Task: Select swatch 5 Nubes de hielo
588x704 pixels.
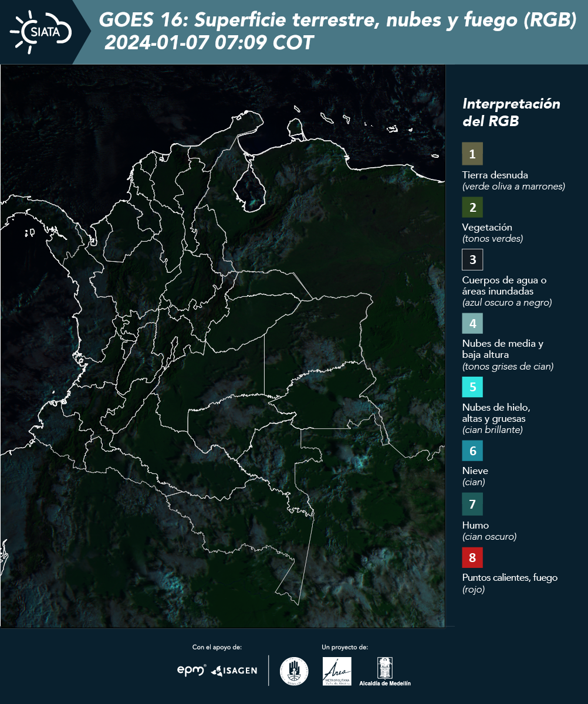Action: [x=472, y=387]
